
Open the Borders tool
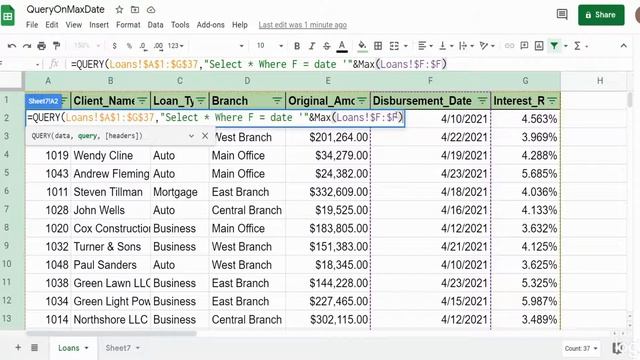(x=378, y=46)
